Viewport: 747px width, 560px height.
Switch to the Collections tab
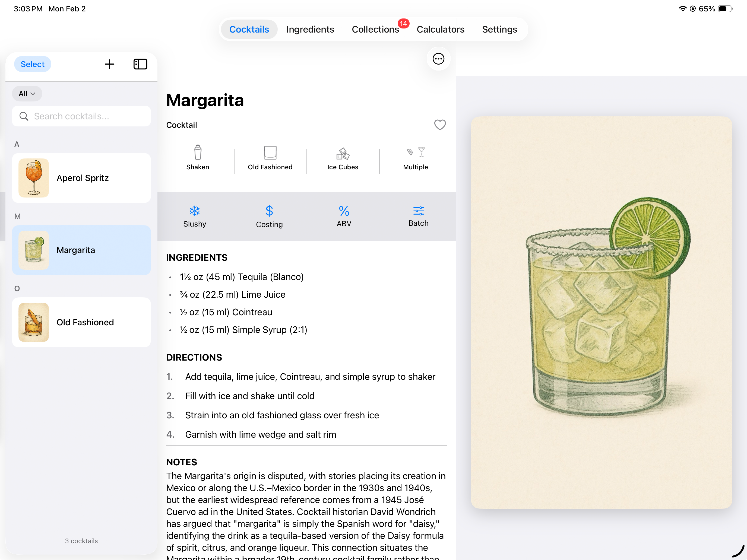click(375, 29)
